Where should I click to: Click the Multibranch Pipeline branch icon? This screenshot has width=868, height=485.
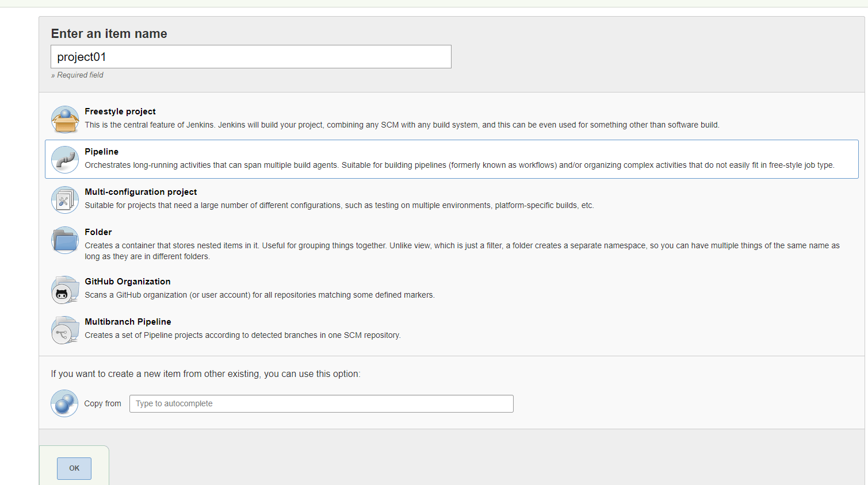click(x=65, y=330)
